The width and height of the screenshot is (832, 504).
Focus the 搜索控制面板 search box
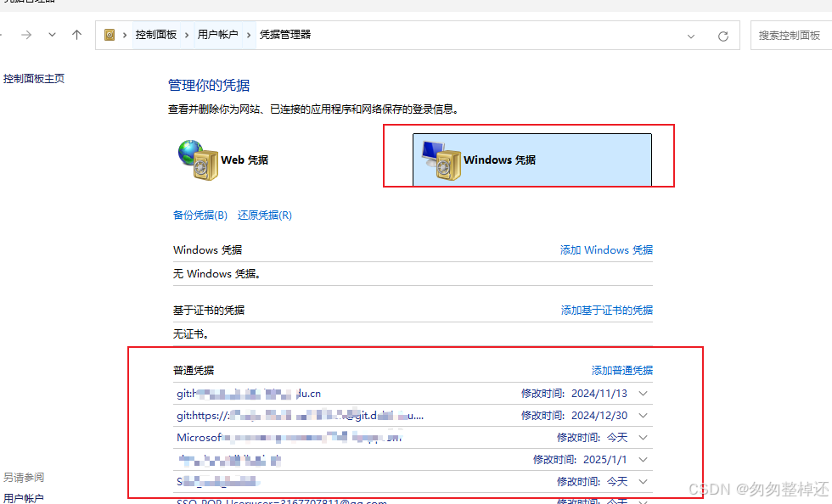click(791, 36)
